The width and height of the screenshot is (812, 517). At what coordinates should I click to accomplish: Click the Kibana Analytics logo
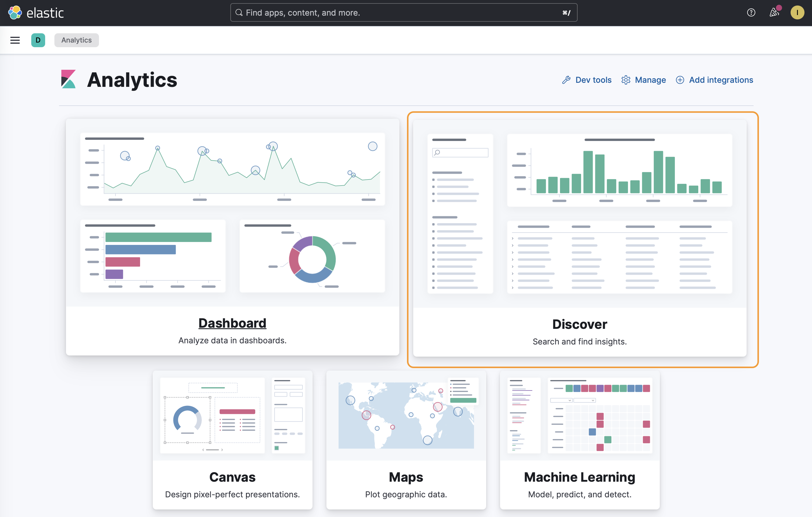coord(69,80)
